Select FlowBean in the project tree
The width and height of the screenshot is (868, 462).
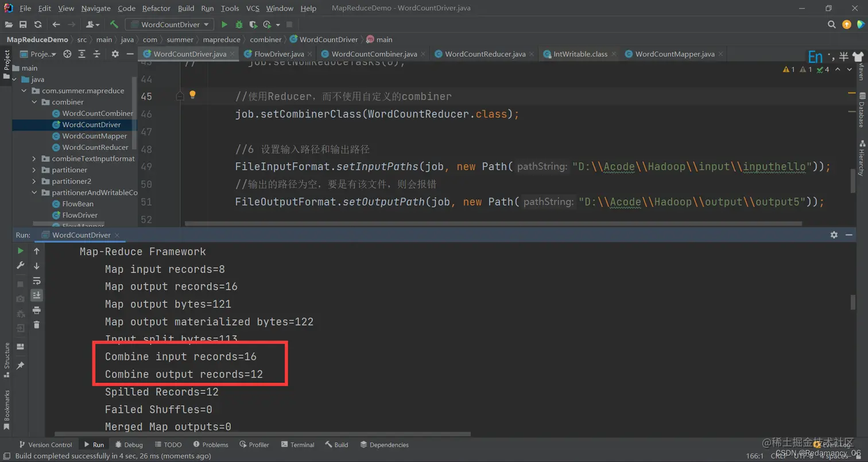77,204
